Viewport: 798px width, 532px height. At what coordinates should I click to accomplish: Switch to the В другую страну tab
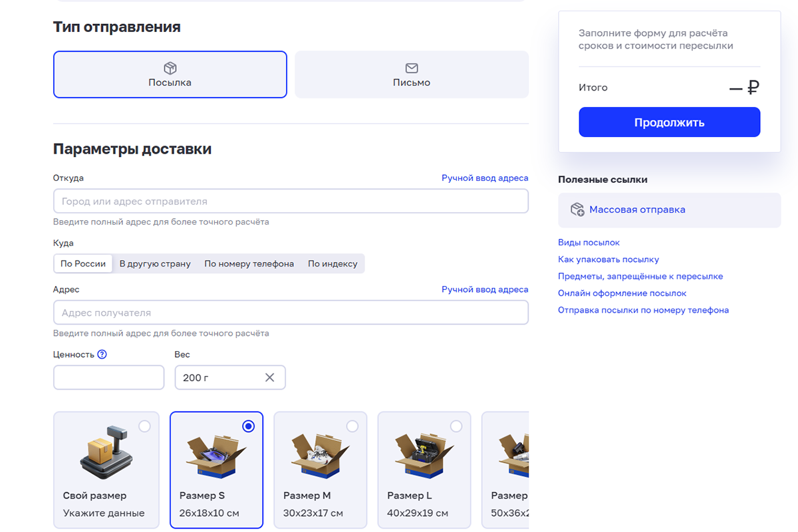pos(155,263)
